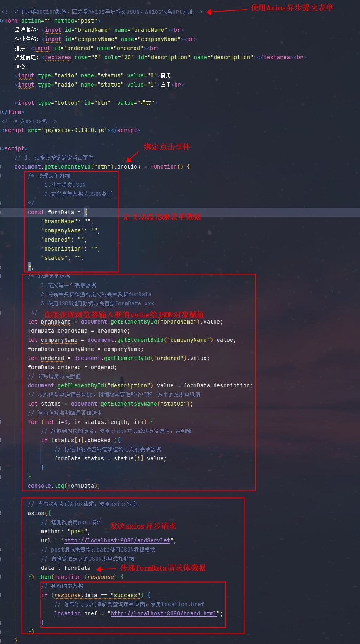Click comment 遍历便签名判断是否被选中

[65, 413]
